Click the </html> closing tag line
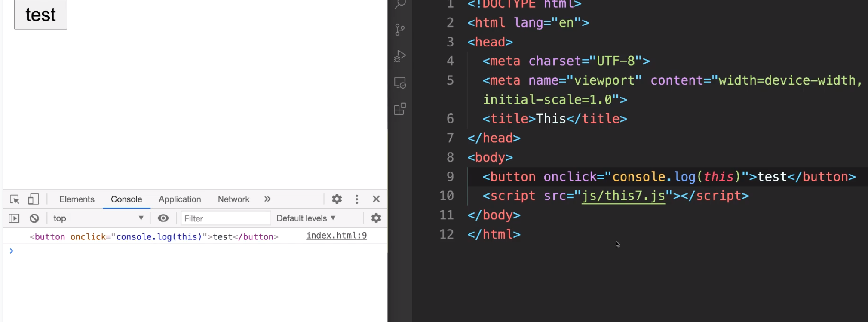 [x=494, y=234]
